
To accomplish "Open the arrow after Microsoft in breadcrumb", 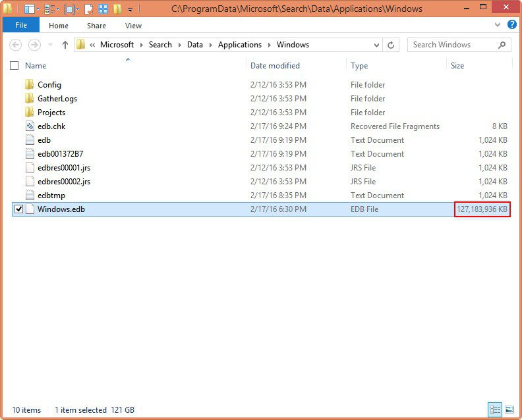I will point(142,45).
